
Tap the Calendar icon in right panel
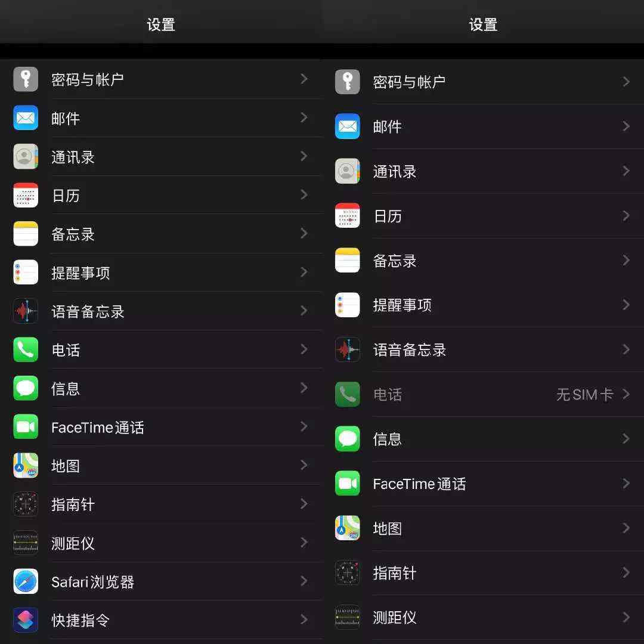pyautogui.click(x=348, y=216)
